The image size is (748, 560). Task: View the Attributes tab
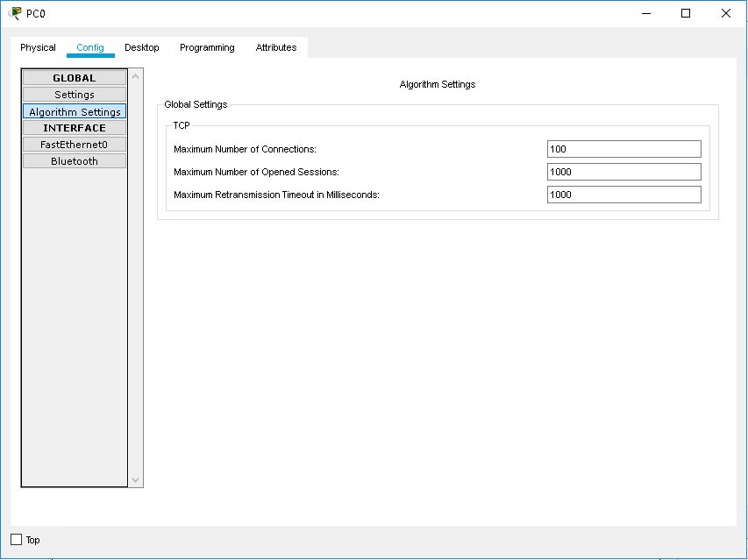tap(275, 47)
